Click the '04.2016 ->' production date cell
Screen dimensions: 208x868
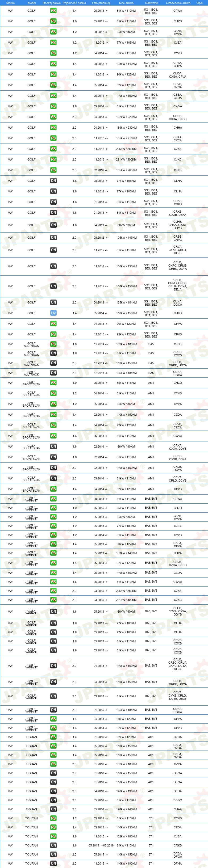coord(101,791)
